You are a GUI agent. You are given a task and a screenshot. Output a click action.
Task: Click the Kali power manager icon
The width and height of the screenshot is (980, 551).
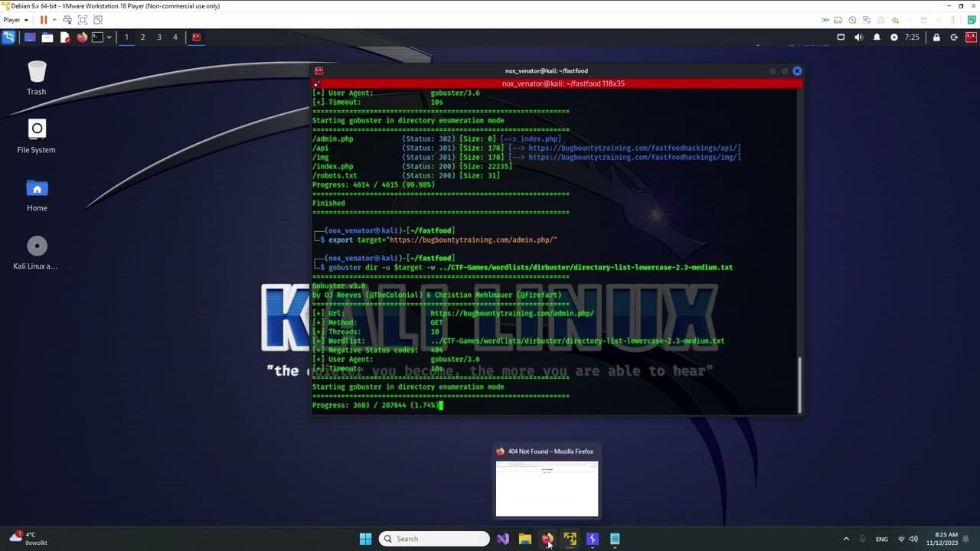(x=894, y=37)
